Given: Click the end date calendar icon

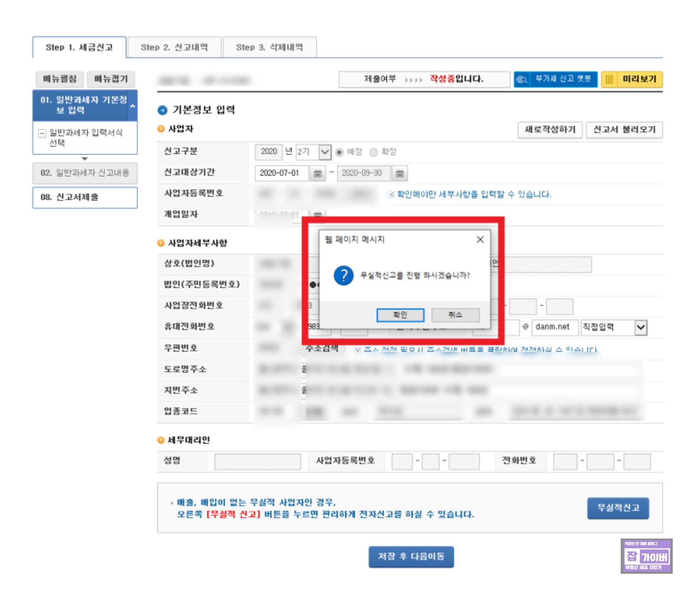Looking at the screenshot, I should click(399, 173).
